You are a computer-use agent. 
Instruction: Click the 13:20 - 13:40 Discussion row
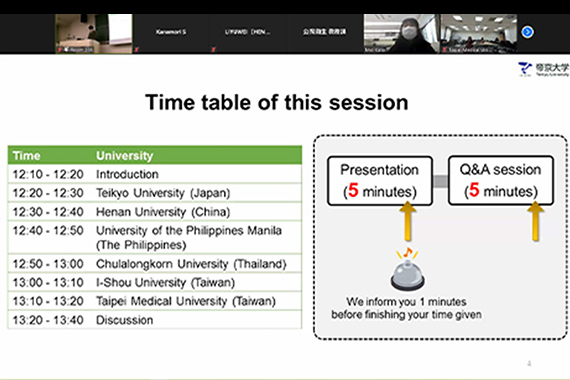tap(155, 320)
